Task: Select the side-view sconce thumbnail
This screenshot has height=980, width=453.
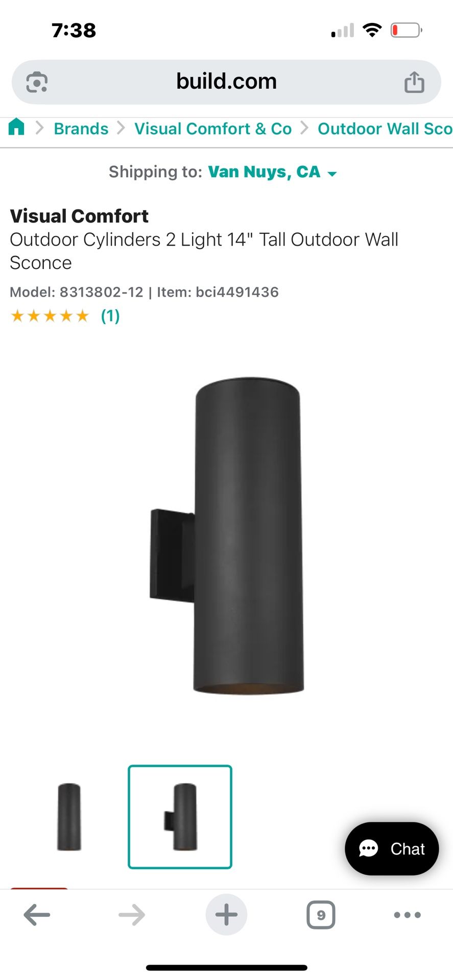Action: [180, 817]
